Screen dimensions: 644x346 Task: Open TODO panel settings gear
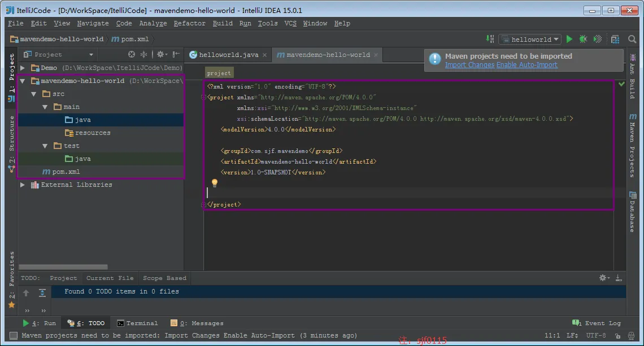[x=604, y=278]
